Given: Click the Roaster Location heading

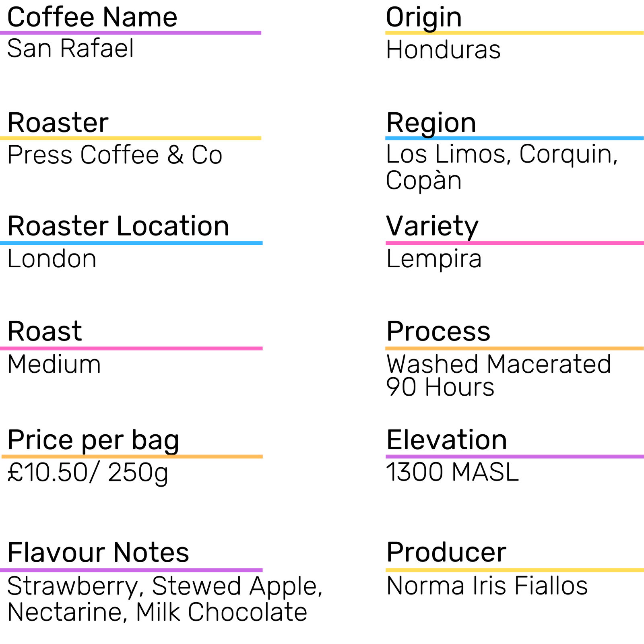Looking at the screenshot, I should pos(118,226).
